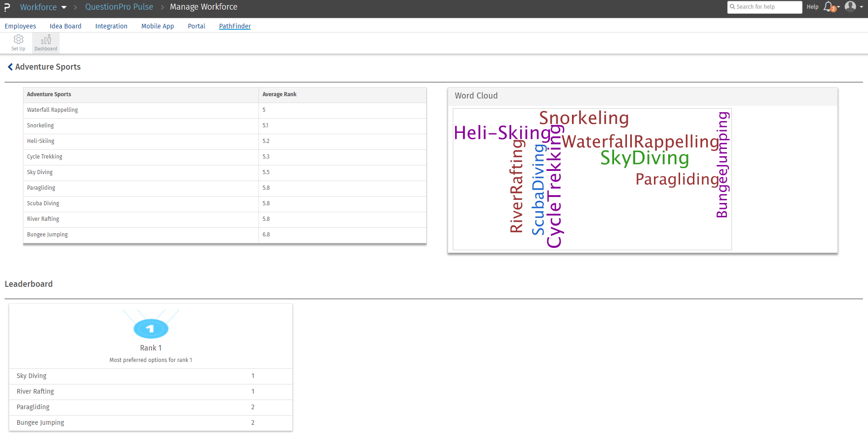Image resolution: width=868 pixels, height=433 pixels.
Task: Click BungeeJumping in the word cloud
Action: point(723,165)
